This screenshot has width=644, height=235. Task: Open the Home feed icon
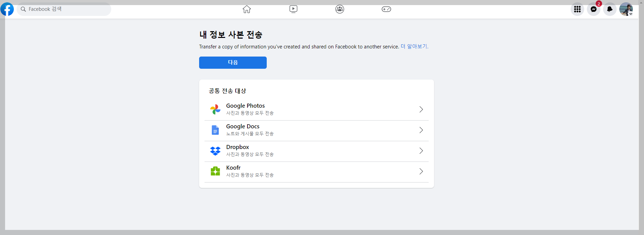(x=247, y=9)
